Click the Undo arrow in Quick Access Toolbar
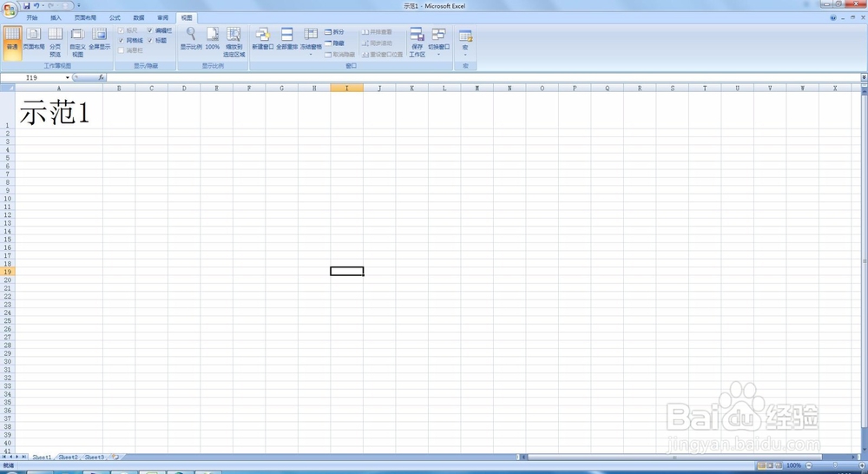 [x=36, y=5]
